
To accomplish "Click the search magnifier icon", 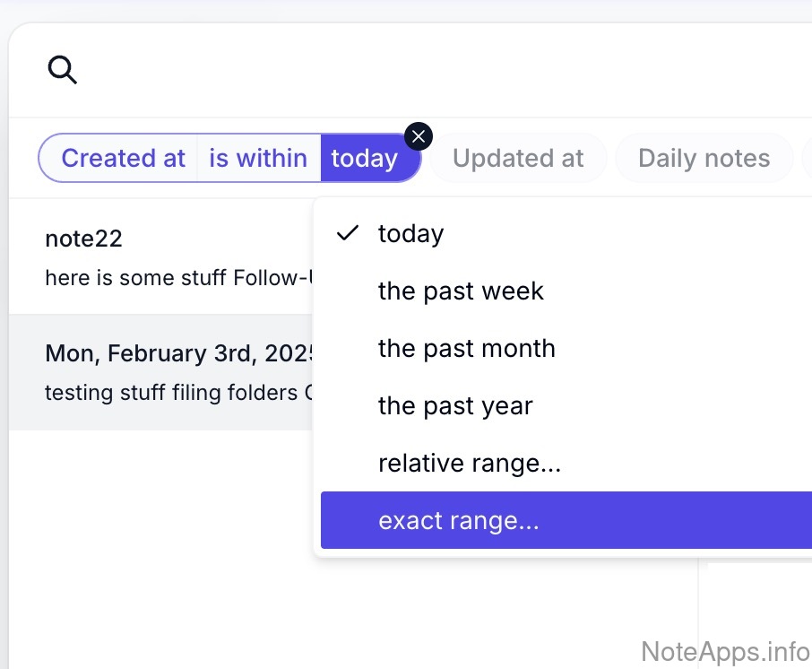I will coord(62,70).
